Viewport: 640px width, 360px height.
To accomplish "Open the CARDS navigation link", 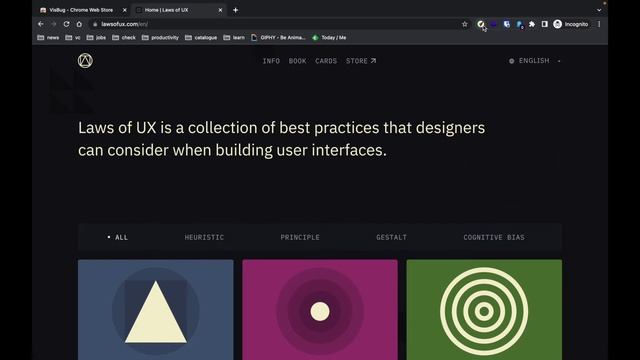I will pos(326,61).
